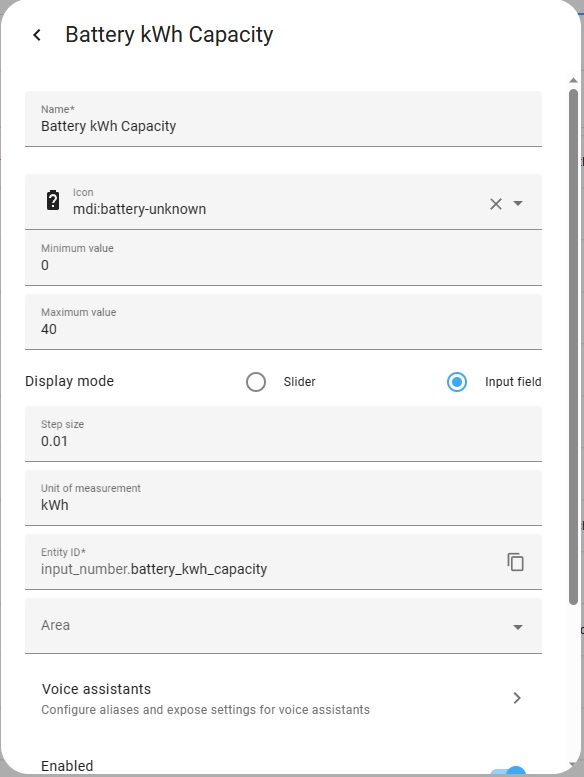Open the Voice assistants chevron
Image resolution: width=584 pixels, height=777 pixels.
[517, 698]
